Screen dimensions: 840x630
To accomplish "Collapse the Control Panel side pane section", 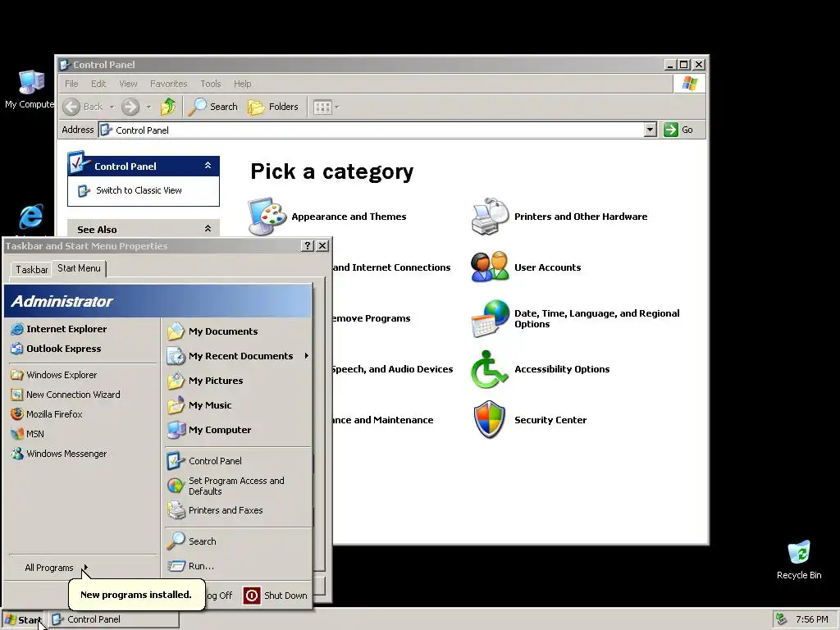I will [x=208, y=166].
